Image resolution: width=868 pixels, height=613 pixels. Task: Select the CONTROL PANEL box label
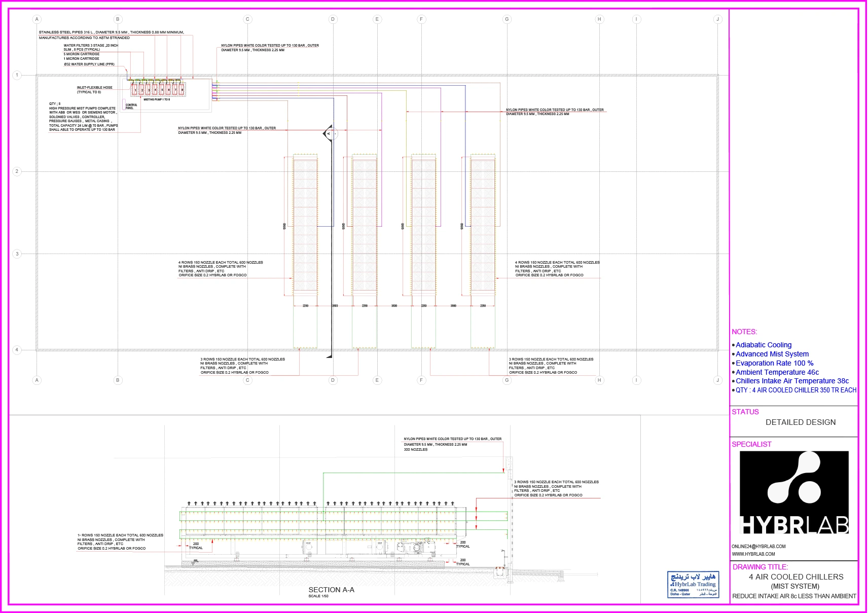click(x=131, y=106)
